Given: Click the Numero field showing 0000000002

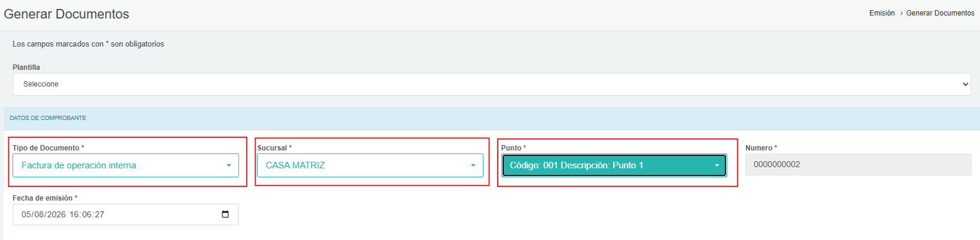Looking at the screenshot, I should pyautogui.click(x=858, y=164).
